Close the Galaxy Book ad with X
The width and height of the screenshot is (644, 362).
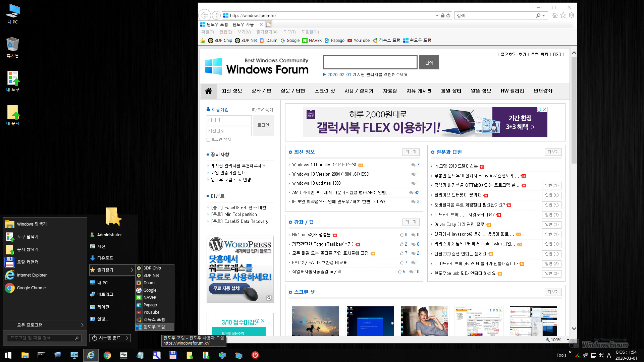click(544, 110)
